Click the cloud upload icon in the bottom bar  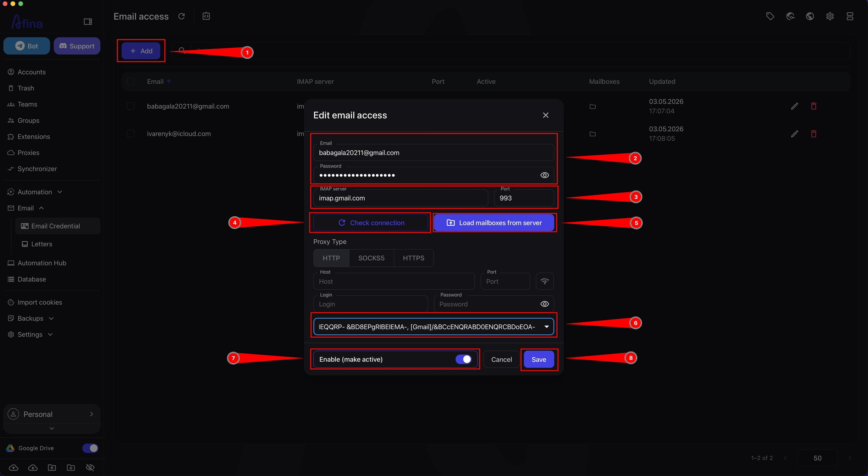point(14,467)
